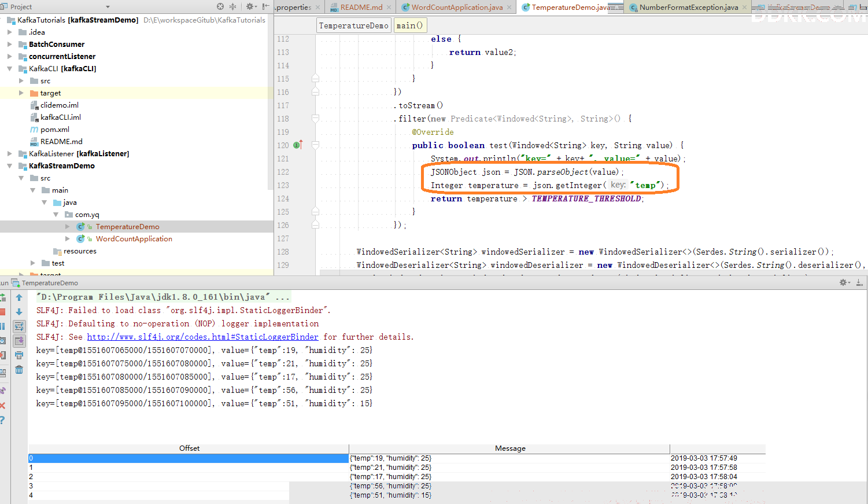The height and width of the screenshot is (504, 868).
Task: Rerun the TemperatureDemo program
Action: 2,297
